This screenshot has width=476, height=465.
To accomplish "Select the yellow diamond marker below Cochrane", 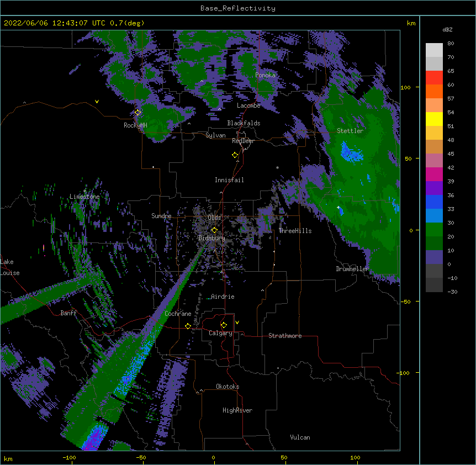I will (x=188, y=326).
